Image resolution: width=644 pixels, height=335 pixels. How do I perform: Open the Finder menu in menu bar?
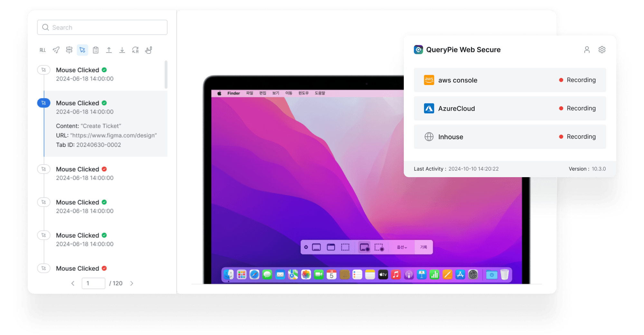tap(233, 93)
